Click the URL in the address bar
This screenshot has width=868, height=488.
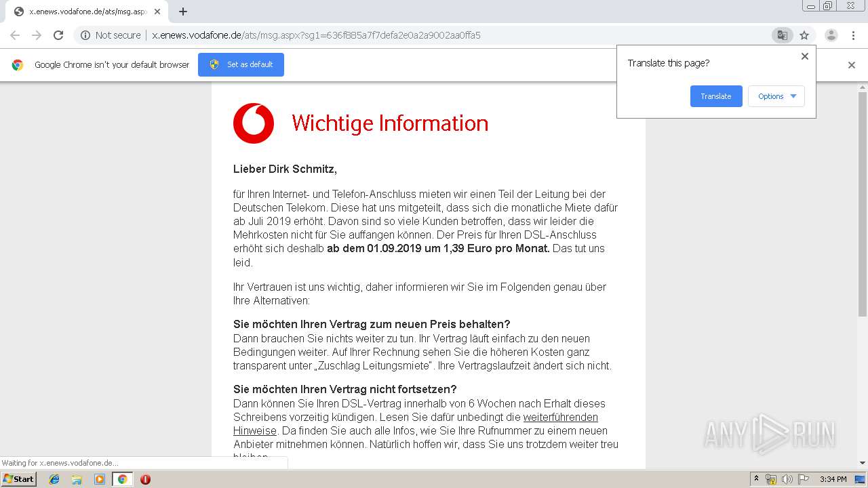(x=316, y=35)
